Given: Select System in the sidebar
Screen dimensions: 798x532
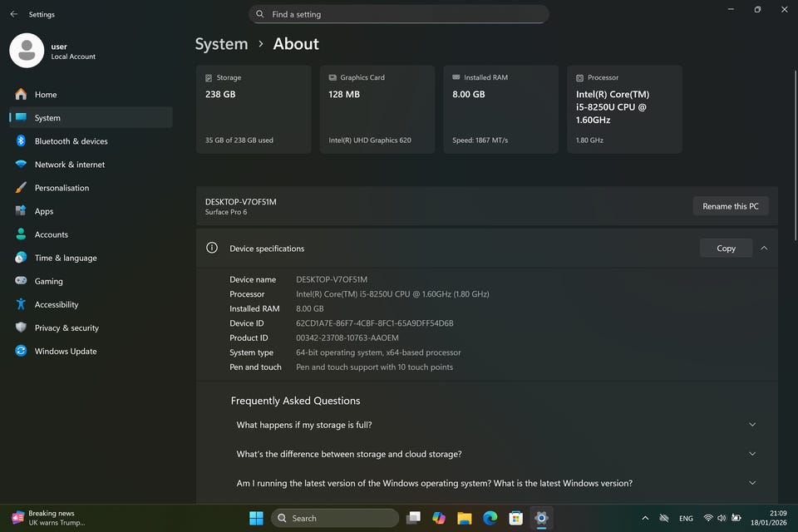Looking at the screenshot, I should coord(91,117).
